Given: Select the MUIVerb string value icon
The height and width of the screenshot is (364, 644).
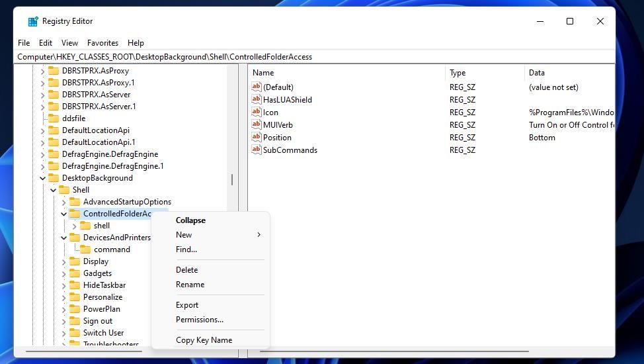Looking at the screenshot, I should [x=257, y=124].
